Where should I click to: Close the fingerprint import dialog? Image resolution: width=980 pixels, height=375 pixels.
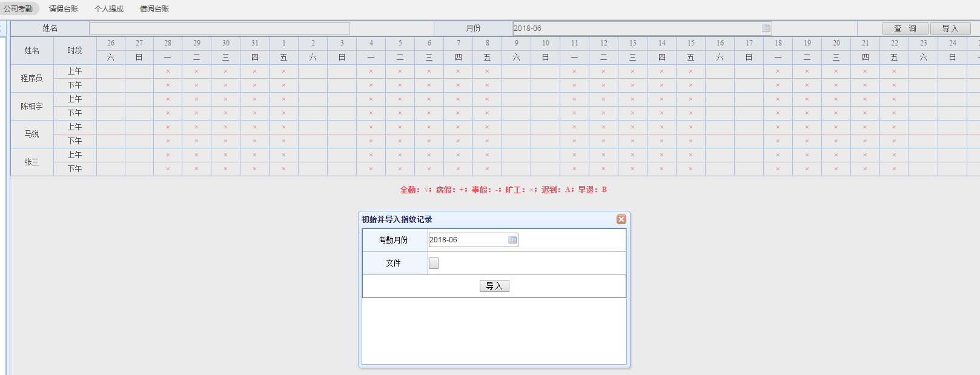click(x=621, y=219)
